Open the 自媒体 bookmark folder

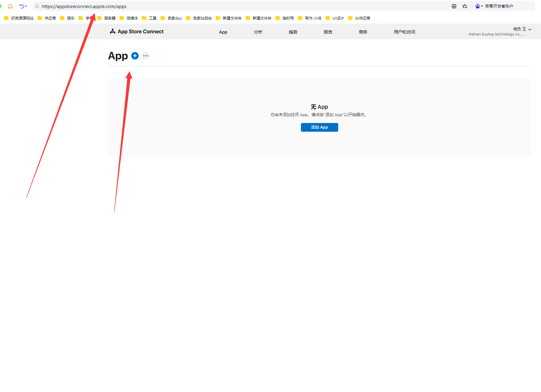(129, 18)
